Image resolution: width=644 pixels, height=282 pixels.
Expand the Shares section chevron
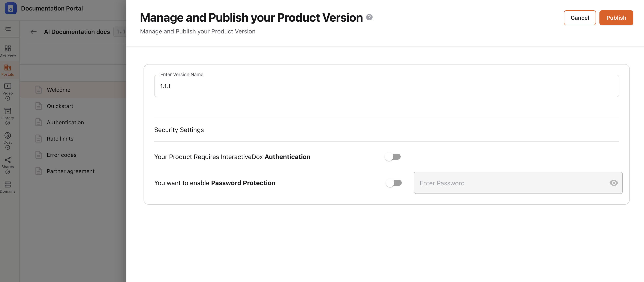tap(8, 172)
